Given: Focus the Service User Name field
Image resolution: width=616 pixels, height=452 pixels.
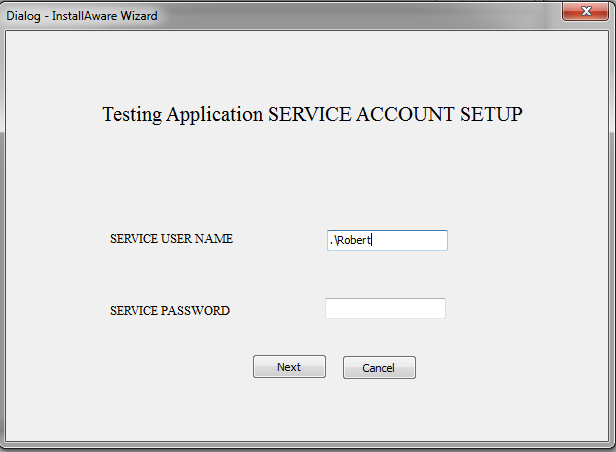Looking at the screenshot, I should click(387, 240).
